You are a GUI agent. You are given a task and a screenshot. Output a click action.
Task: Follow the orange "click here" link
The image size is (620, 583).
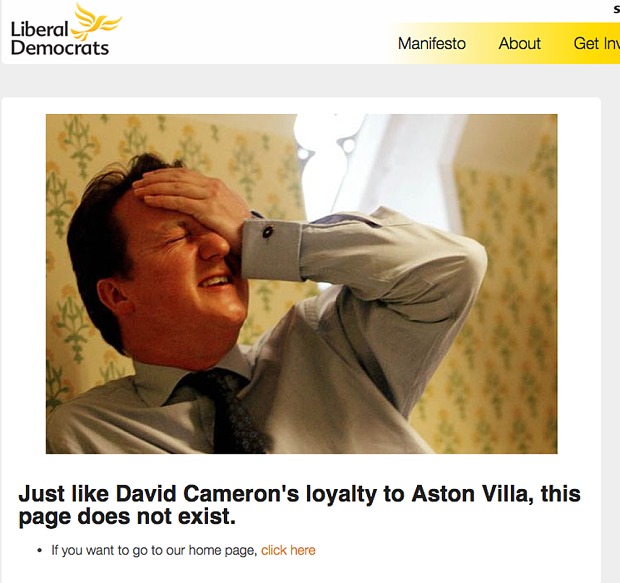pos(288,550)
